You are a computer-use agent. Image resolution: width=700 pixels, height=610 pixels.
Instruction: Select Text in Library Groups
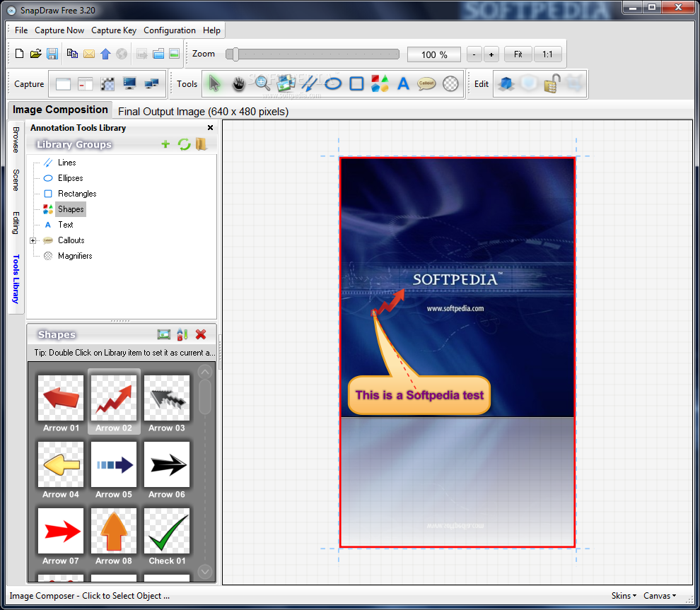[x=65, y=225]
